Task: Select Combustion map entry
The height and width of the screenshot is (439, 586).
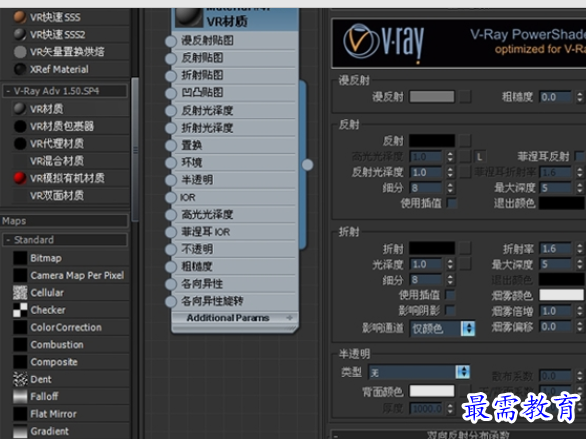Action: pos(57,344)
